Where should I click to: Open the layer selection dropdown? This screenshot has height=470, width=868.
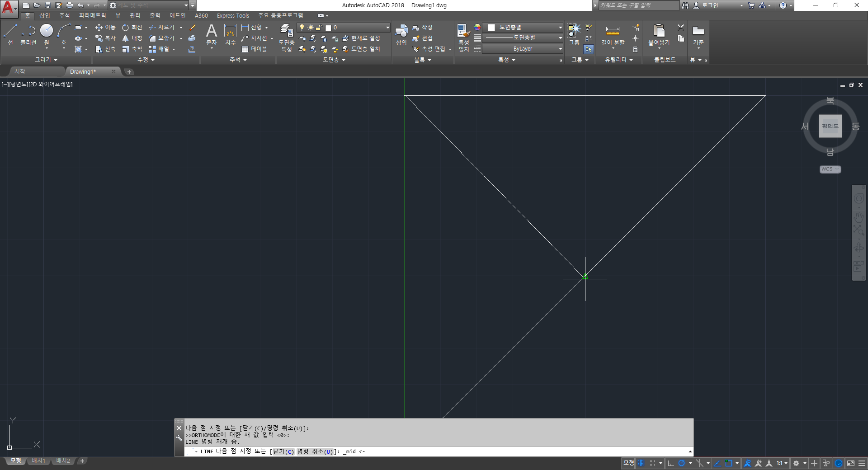[x=344, y=28]
